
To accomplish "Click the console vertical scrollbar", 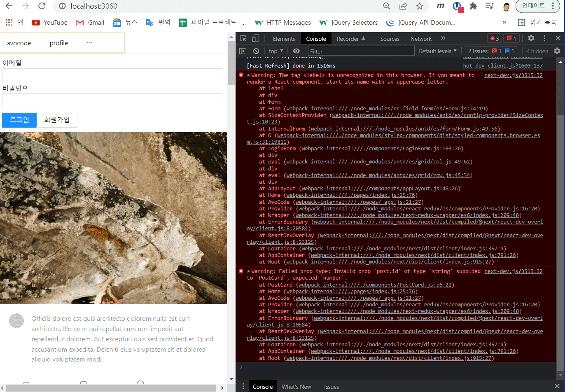I will point(560,243).
